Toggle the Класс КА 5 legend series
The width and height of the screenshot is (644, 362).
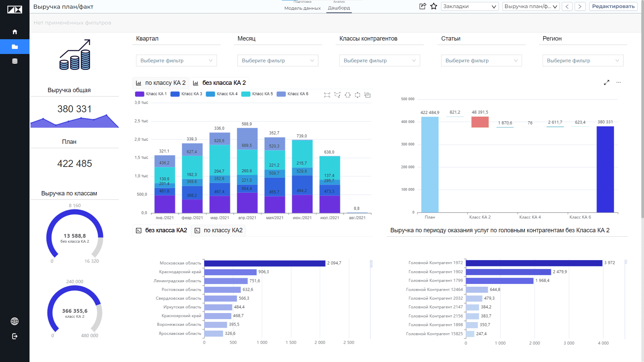click(257, 94)
